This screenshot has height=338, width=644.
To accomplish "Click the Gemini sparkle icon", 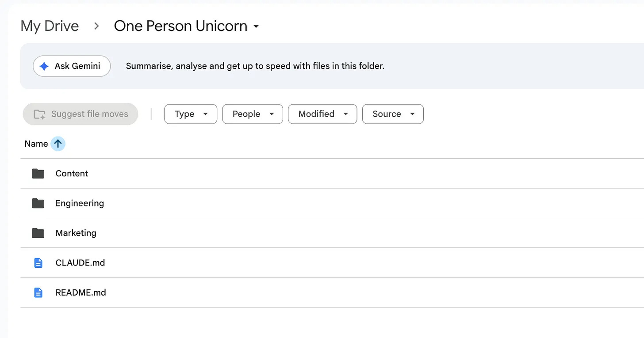I will 44,66.
